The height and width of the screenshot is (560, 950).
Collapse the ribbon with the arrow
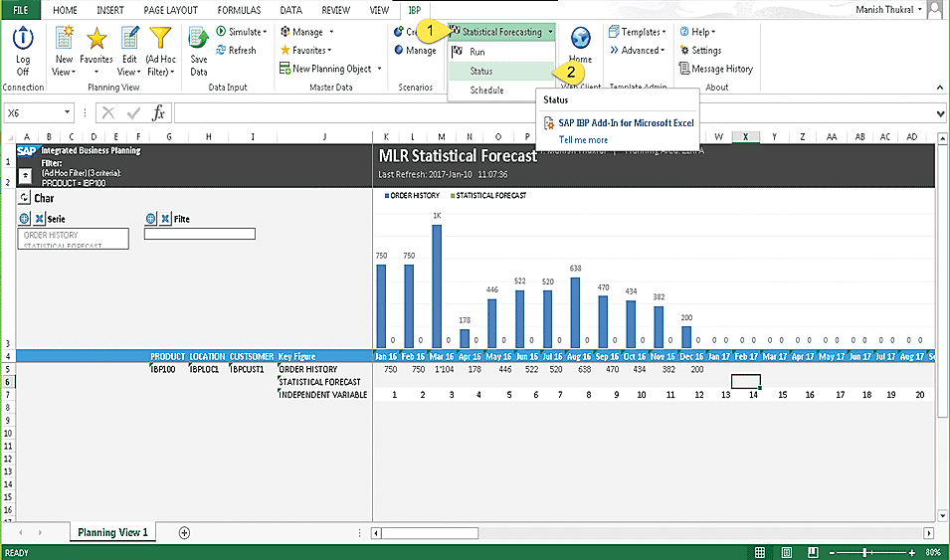coord(940,88)
